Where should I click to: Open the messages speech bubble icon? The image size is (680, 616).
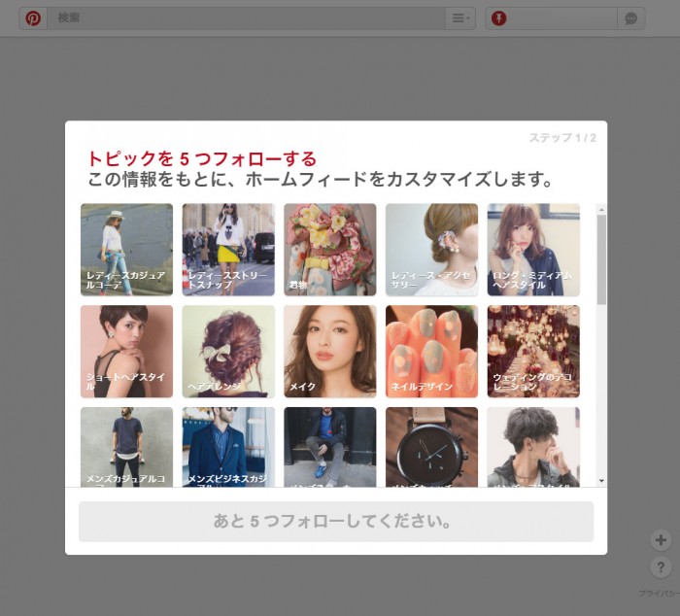point(631,18)
